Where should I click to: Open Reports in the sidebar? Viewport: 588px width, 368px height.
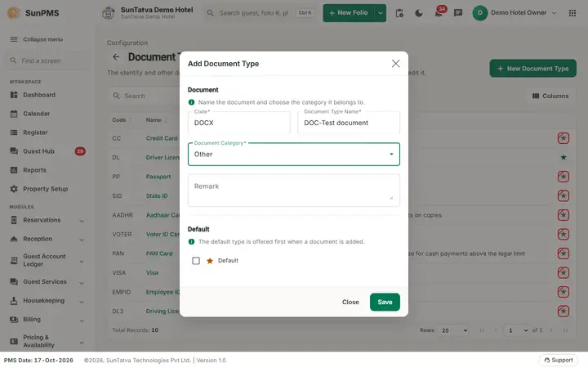pos(34,170)
